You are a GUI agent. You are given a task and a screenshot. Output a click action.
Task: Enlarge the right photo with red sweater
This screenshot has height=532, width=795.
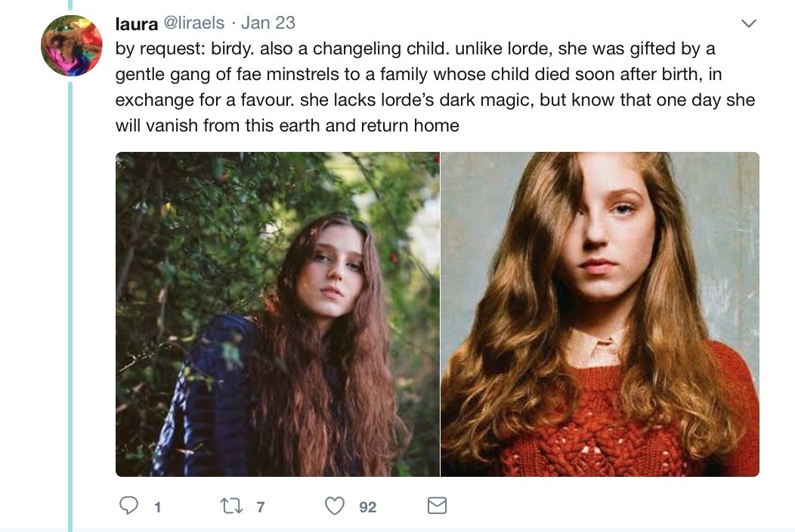[599, 314]
